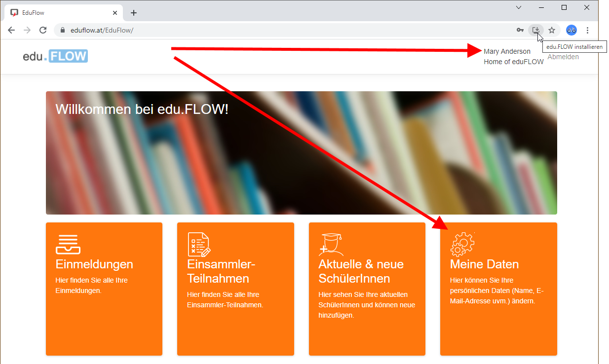Open the Aktuelle & neue SchülerInnen heading
Screen dimensions: 609x364
[x=361, y=271]
